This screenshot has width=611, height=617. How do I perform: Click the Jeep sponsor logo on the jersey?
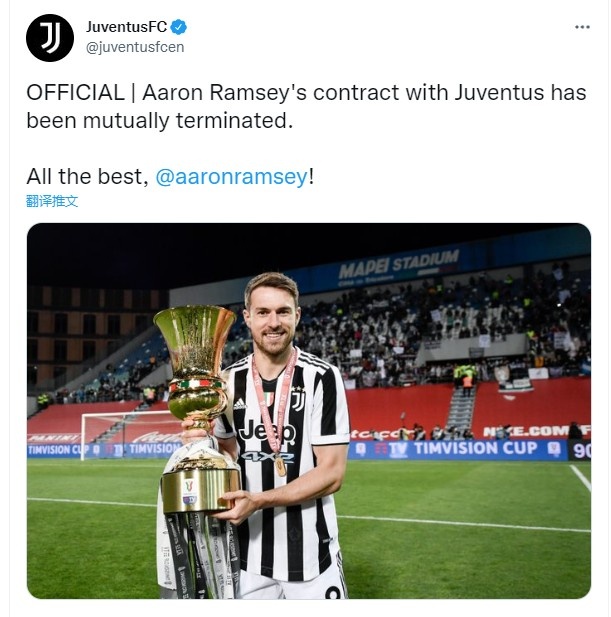267,432
